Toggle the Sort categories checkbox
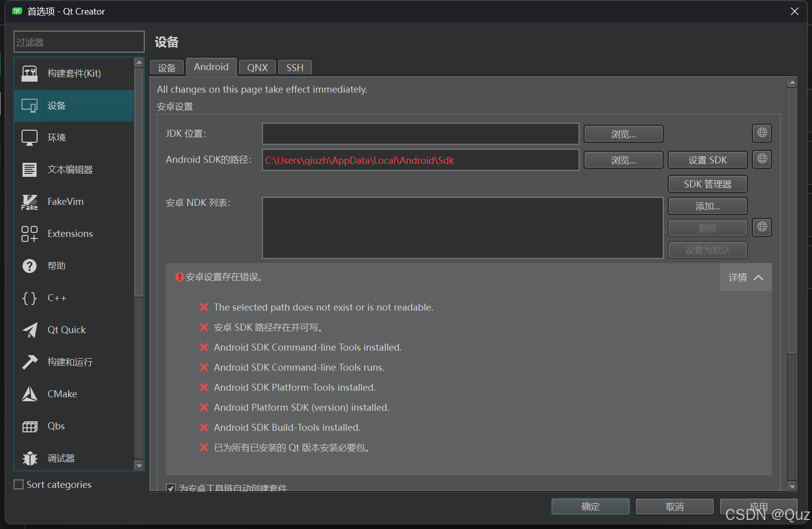The width and height of the screenshot is (812, 529). (19, 484)
